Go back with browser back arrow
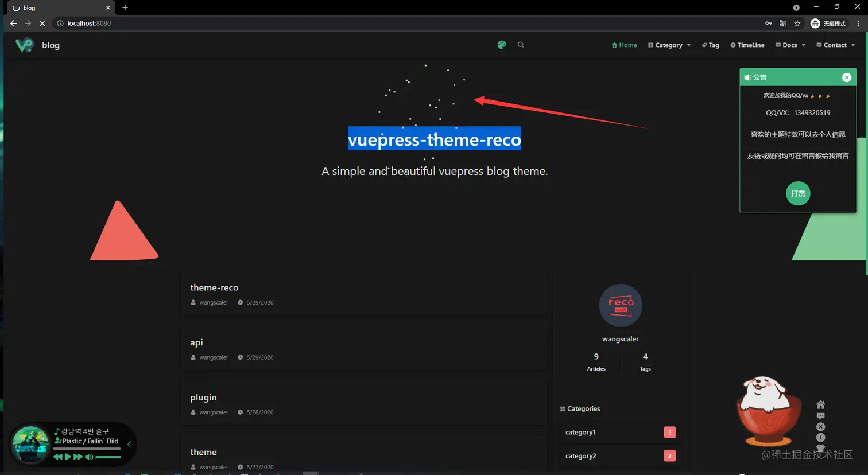Image resolution: width=868 pixels, height=475 pixels. [13, 24]
